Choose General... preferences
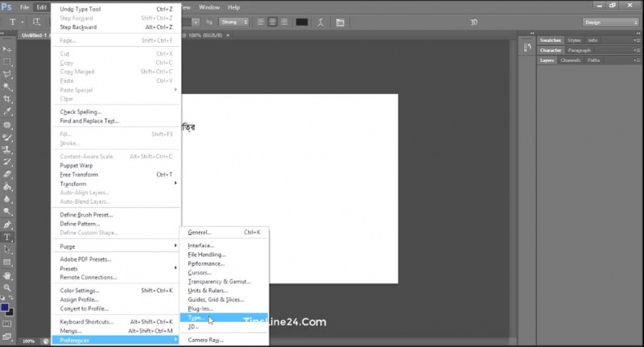644x347 pixels. tap(225, 232)
